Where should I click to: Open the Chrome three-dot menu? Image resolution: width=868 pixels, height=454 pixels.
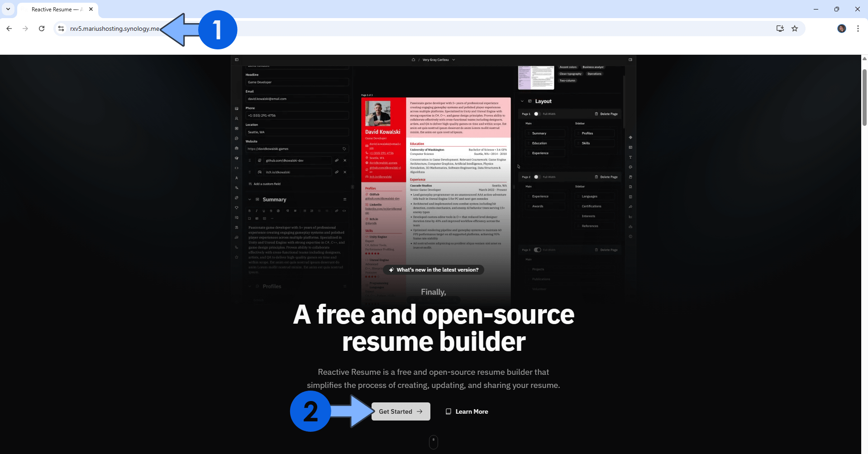point(858,29)
